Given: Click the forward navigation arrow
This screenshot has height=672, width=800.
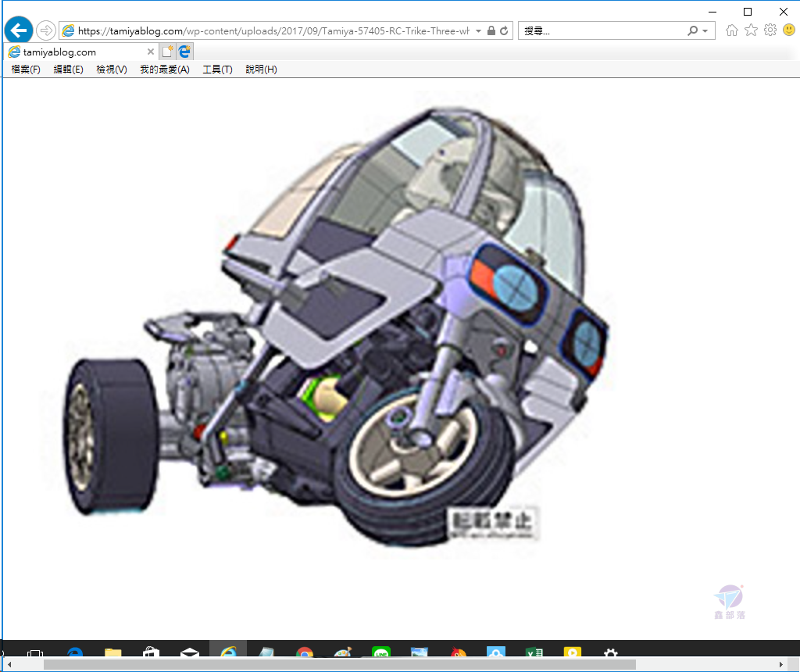Looking at the screenshot, I should (46, 30).
